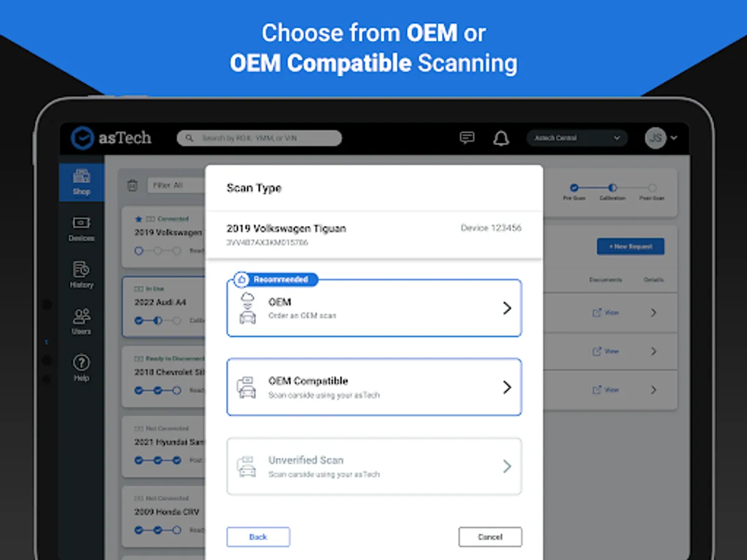The width and height of the screenshot is (747, 560).
Task: Open notifications bell icon
Action: point(501,138)
